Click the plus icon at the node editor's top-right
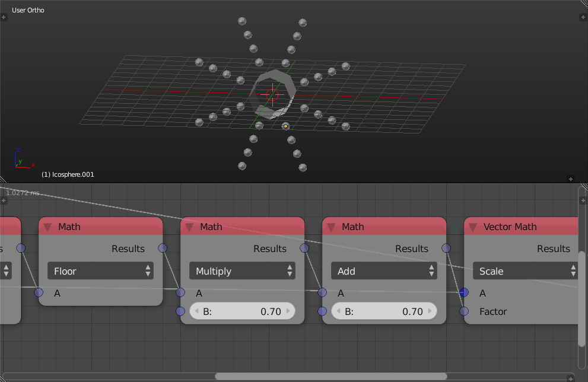 pyautogui.click(x=583, y=200)
